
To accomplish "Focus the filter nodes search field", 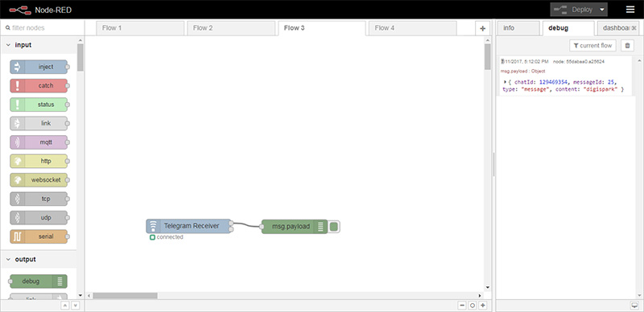I will point(43,28).
